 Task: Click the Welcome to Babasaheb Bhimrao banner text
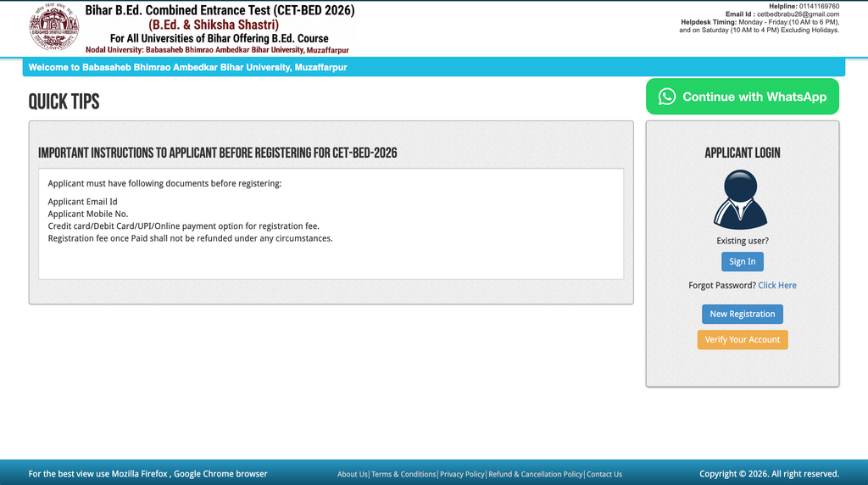pos(187,68)
